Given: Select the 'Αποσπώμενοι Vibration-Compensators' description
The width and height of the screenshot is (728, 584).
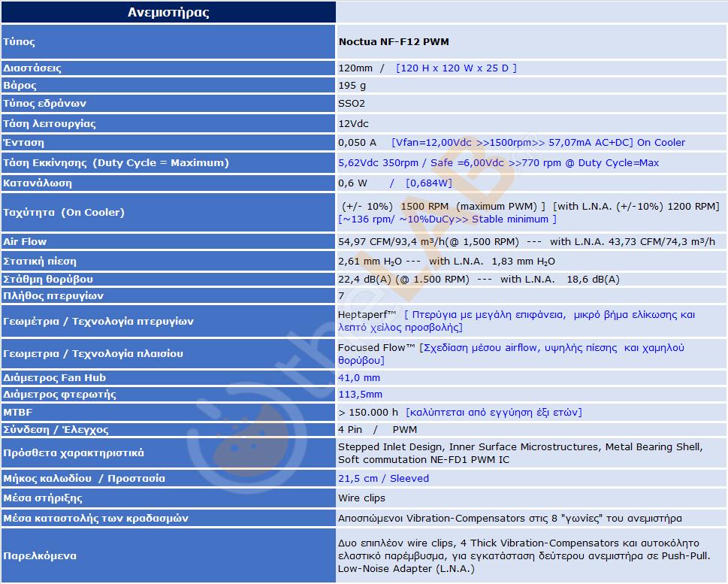Looking at the screenshot, I should tap(431, 519).
